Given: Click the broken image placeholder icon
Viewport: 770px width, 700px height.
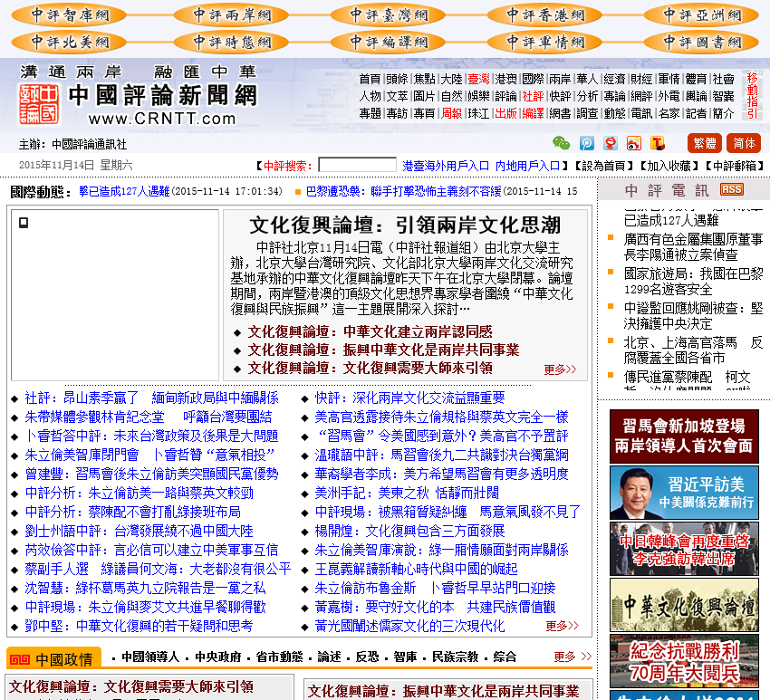Looking at the screenshot, I should pyautogui.click(x=23, y=223).
